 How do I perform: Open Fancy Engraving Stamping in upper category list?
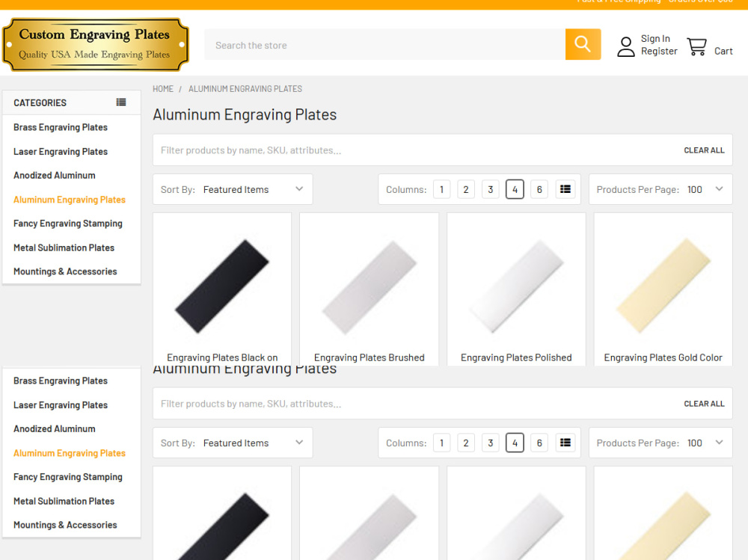pos(68,224)
